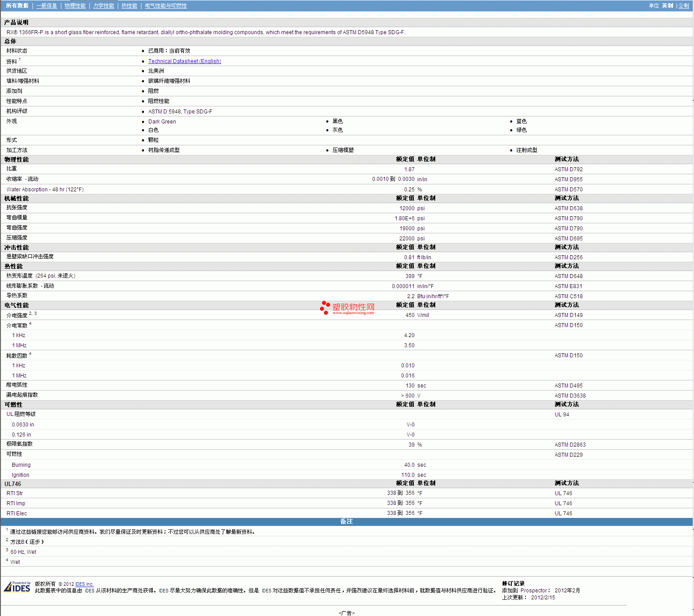Open the Technical Datasheet (English) link

click(184, 61)
